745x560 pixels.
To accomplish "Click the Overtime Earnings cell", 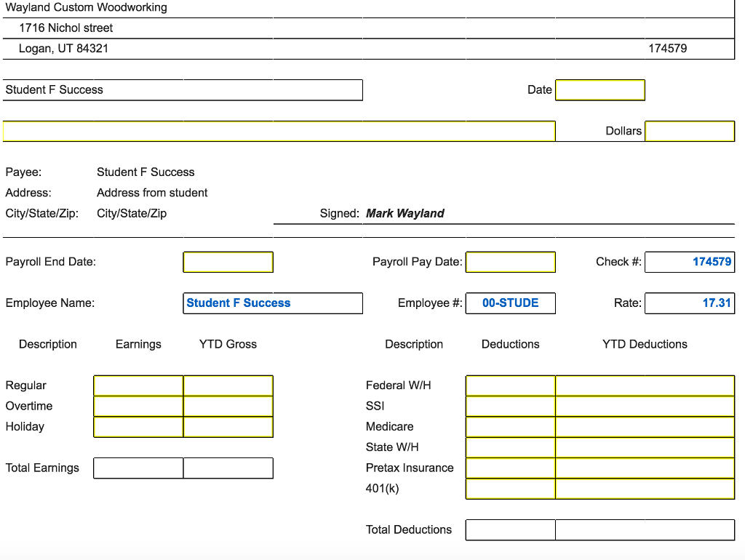I will click(138, 407).
